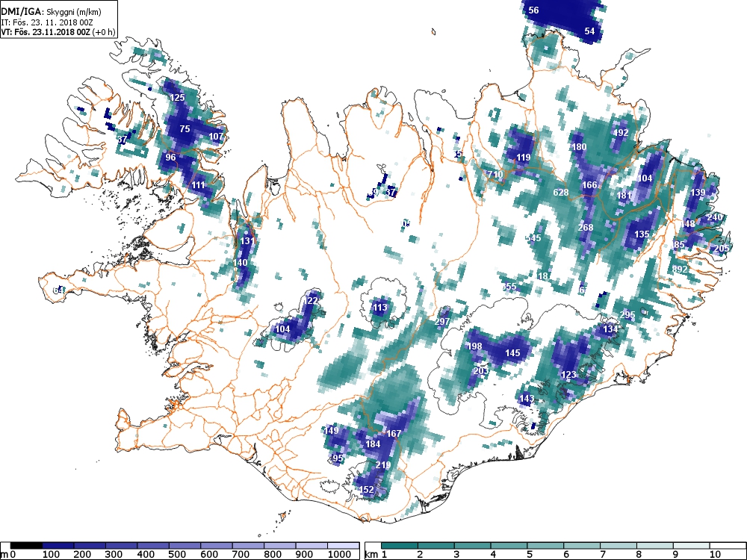Click the value 167 in south Iceland

[394, 433]
